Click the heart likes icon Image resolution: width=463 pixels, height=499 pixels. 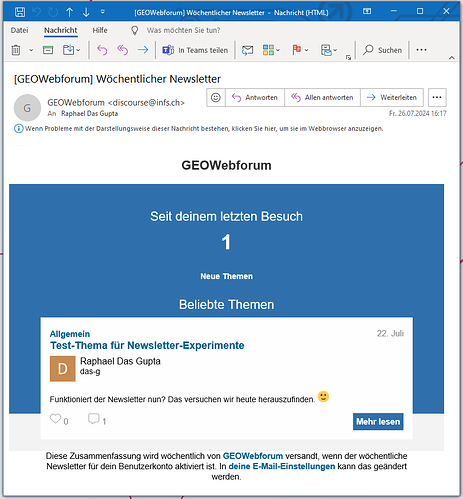pyautogui.click(x=55, y=419)
